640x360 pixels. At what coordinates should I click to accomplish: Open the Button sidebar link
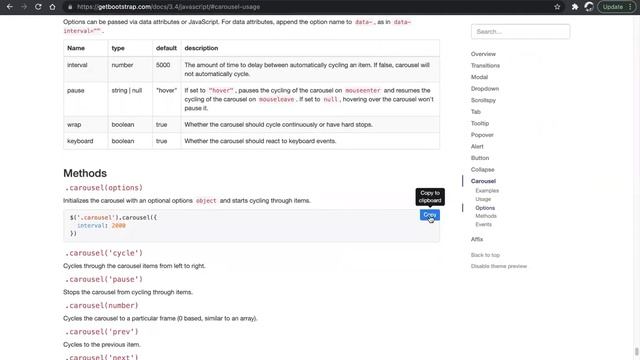click(x=480, y=158)
